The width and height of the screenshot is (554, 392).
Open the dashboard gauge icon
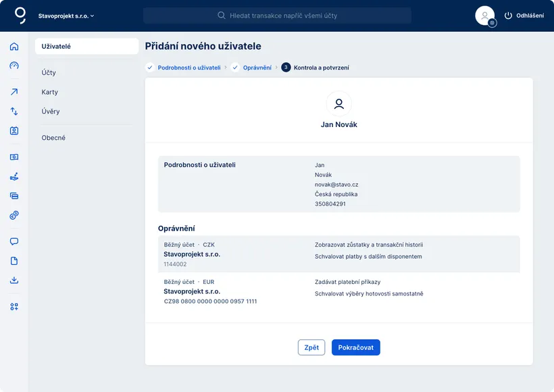pos(14,66)
